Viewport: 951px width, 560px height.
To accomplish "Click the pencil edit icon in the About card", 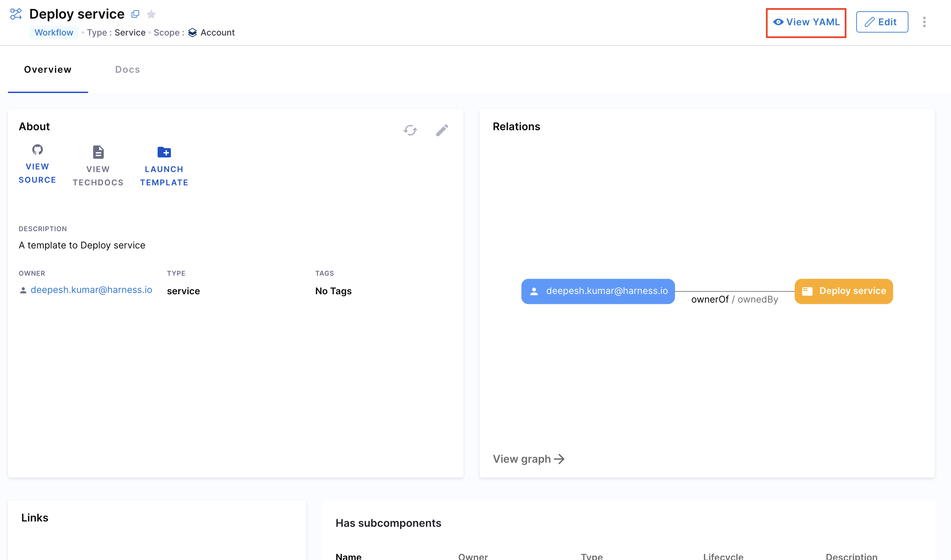I will [x=442, y=130].
